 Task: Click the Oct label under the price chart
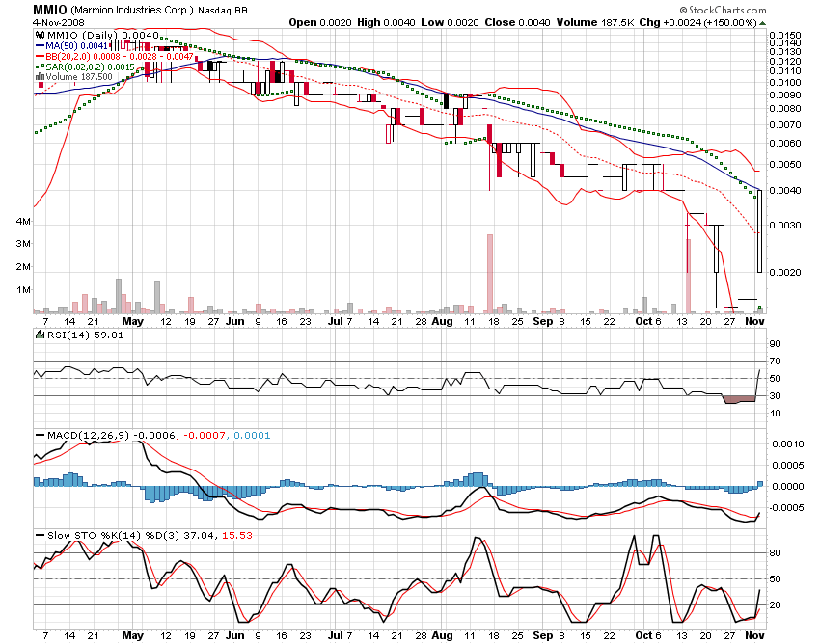[643, 321]
